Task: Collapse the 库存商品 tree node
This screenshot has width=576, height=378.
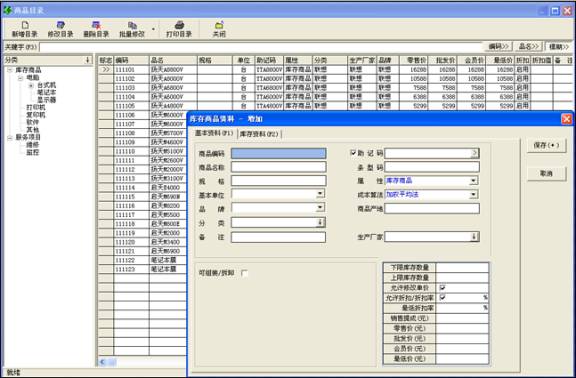Action: click(x=10, y=70)
